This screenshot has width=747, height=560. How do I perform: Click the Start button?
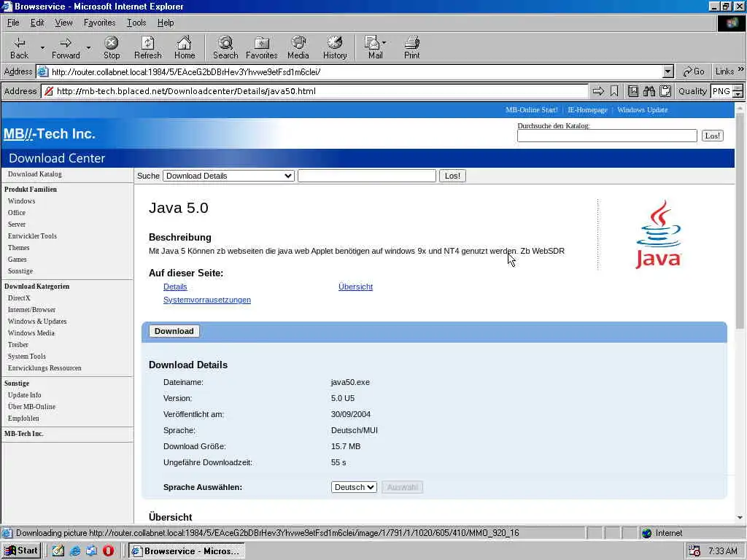tap(21, 551)
